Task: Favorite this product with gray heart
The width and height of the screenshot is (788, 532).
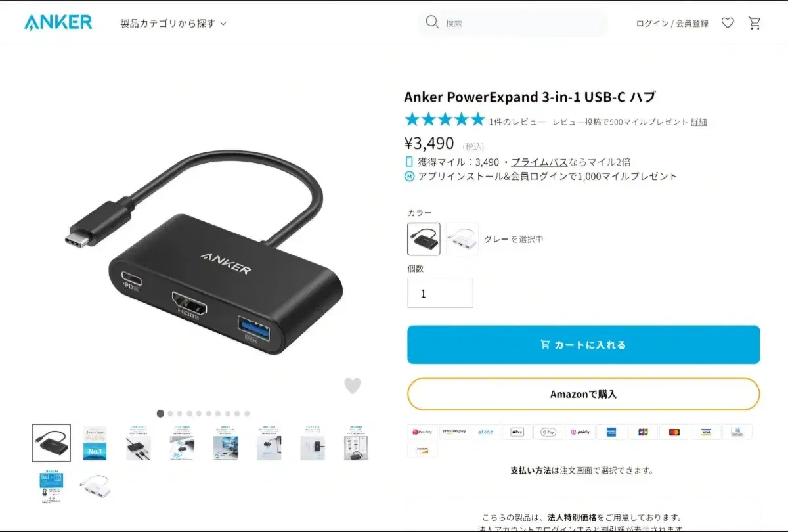Action: click(353, 386)
